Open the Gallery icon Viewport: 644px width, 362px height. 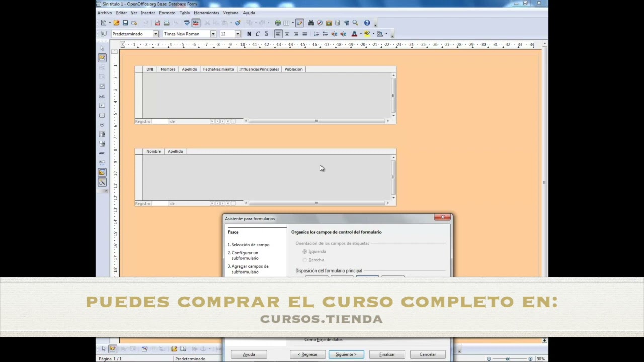coord(329,23)
